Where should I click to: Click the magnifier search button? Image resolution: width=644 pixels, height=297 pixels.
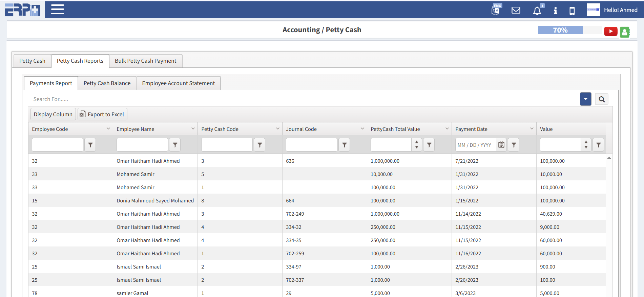[602, 99]
